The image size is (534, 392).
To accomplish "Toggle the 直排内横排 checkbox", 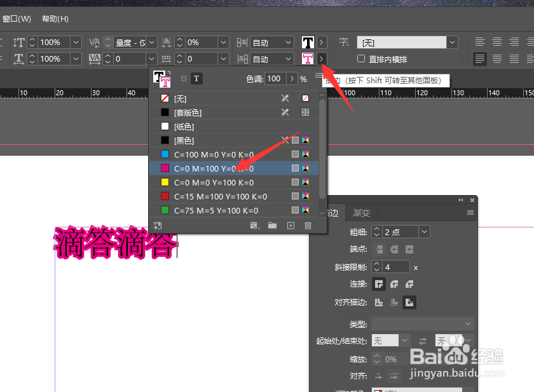I will pos(361,59).
